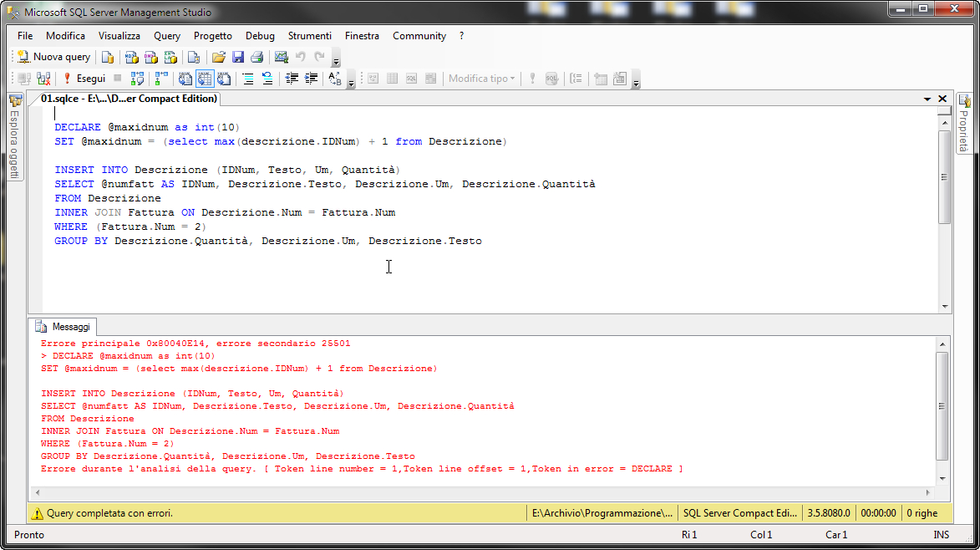980x550 pixels.
Task: Open new Analysis Services DMX query icon
Action: click(x=150, y=57)
